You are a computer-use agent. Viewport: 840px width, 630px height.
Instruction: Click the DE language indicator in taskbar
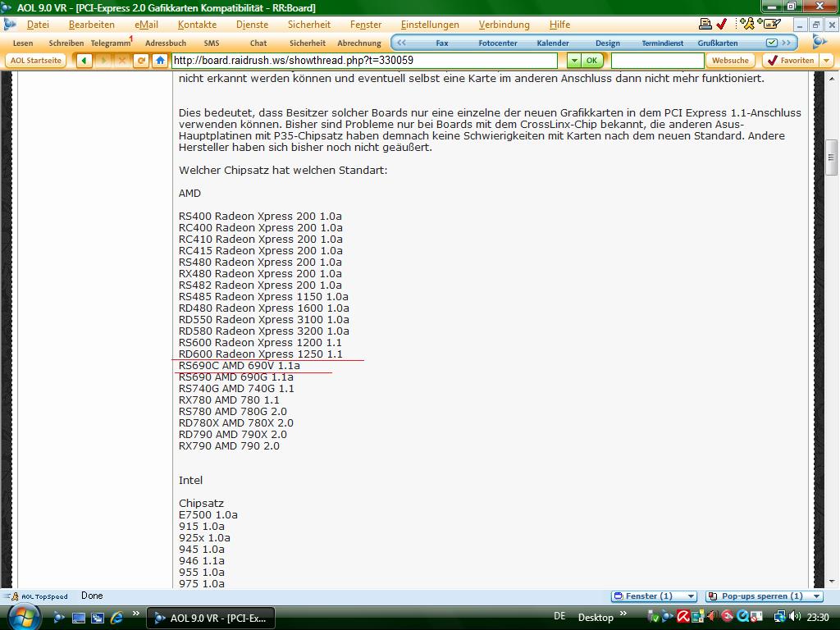[x=559, y=617]
